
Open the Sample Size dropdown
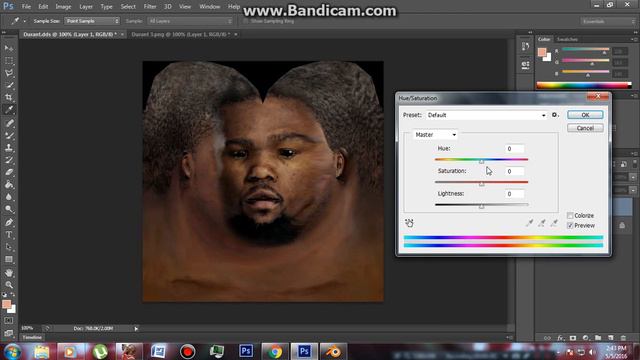click(92, 21)
